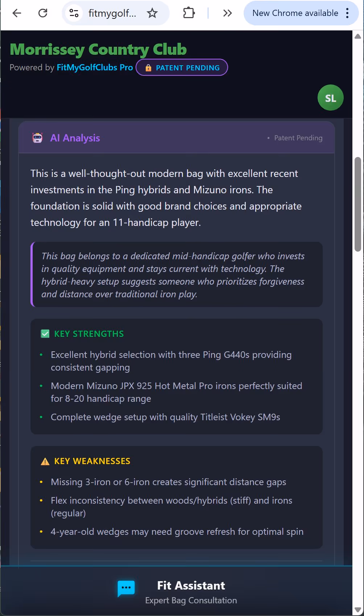Click the AI Analysis robot icon
364x616 pixels.
(x=38, y=138)
